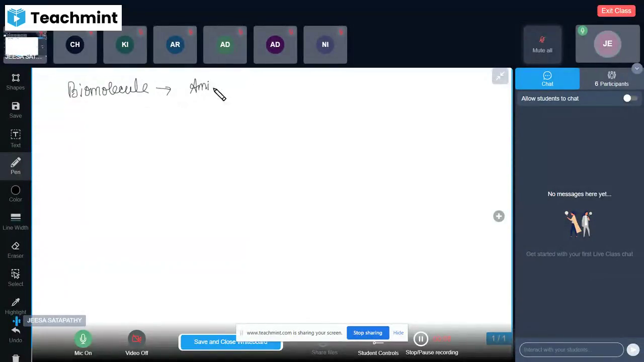The image size is (644, 362).
Task: Click the JEESA SAT screen share thumbnail
Action: (x=25, y=46)
